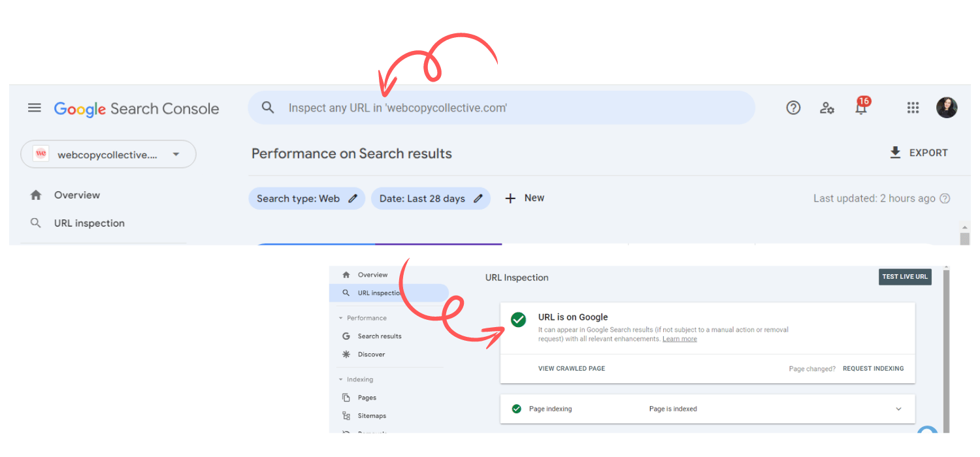Open Search results under Performance
The width and height of the screenshot is (980, 457).
[x=380, y=336]
